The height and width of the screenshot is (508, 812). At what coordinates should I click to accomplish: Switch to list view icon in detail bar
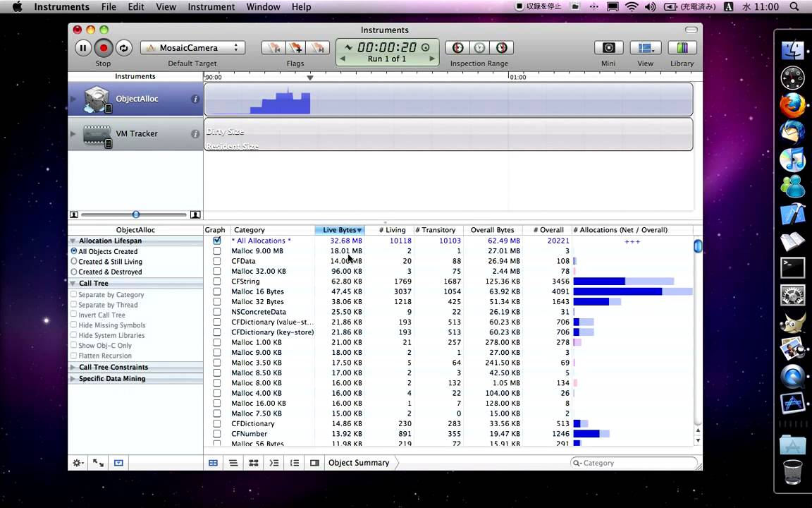[x=233, y=463]
